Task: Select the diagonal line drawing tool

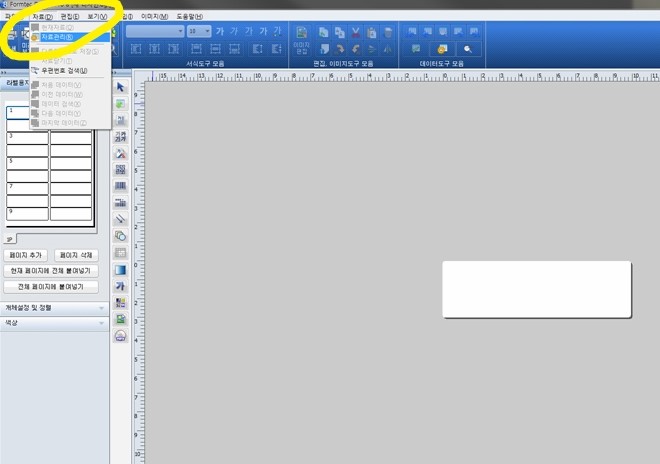Action: coord(120,219)
